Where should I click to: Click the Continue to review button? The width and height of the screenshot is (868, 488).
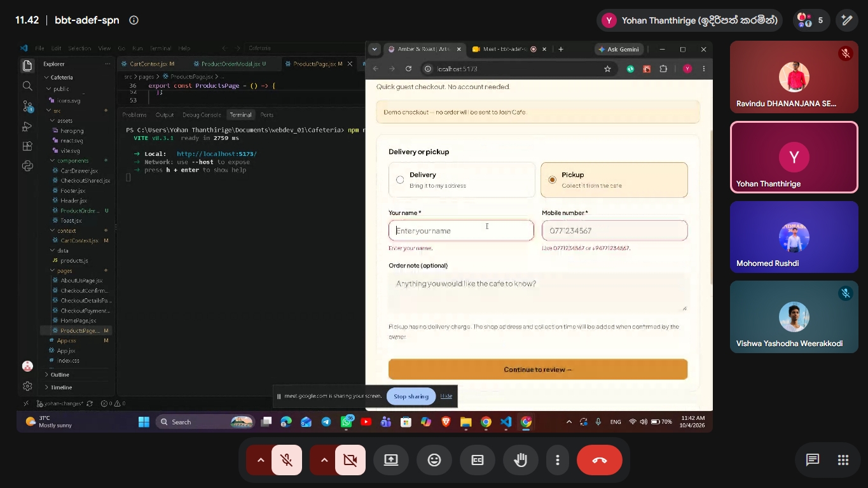click(538, 370)
